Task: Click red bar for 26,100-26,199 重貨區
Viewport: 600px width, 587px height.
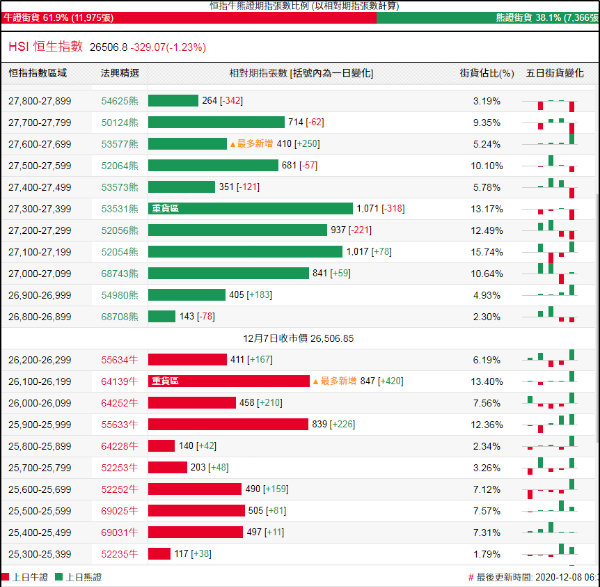Action: coord(229,381)
